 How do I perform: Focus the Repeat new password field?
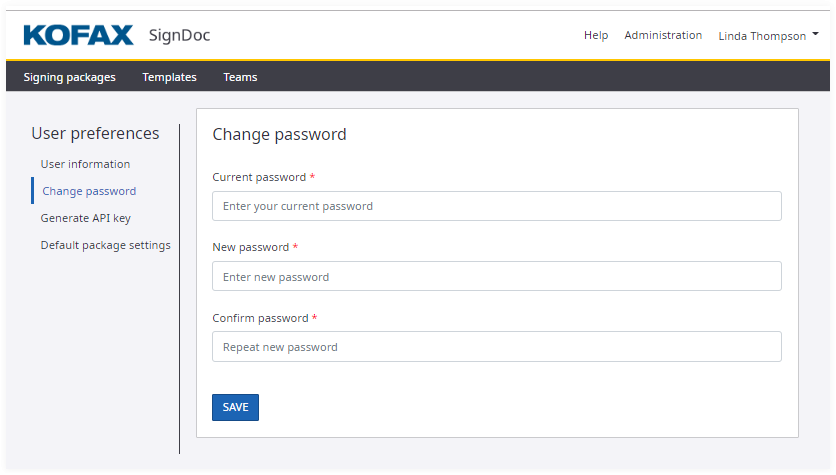[x=496, y=347]
